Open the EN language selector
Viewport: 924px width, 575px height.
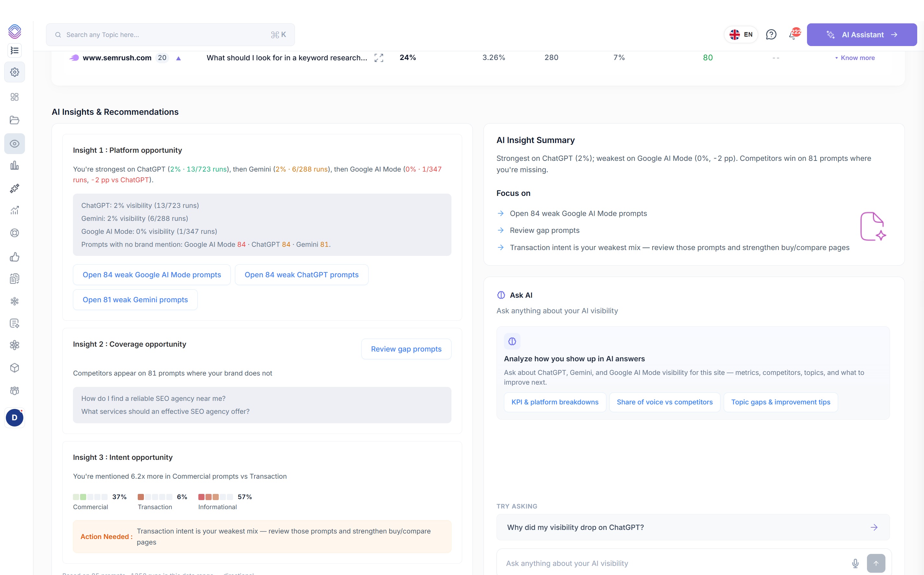coord(741,35)
